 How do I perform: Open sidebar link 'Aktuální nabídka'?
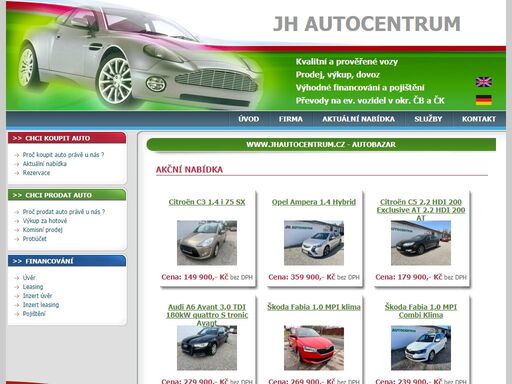point(45,164)
